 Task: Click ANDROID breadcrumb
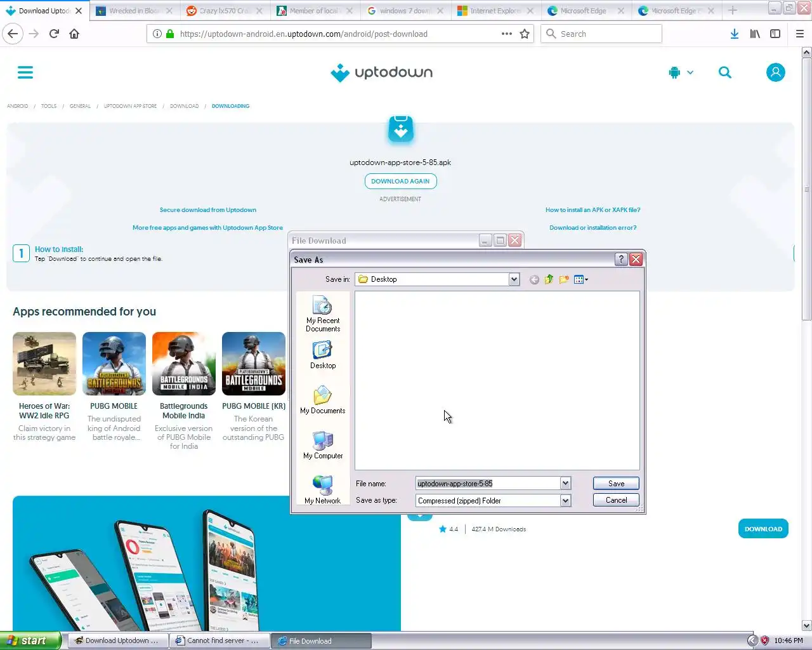click(18, 106)
